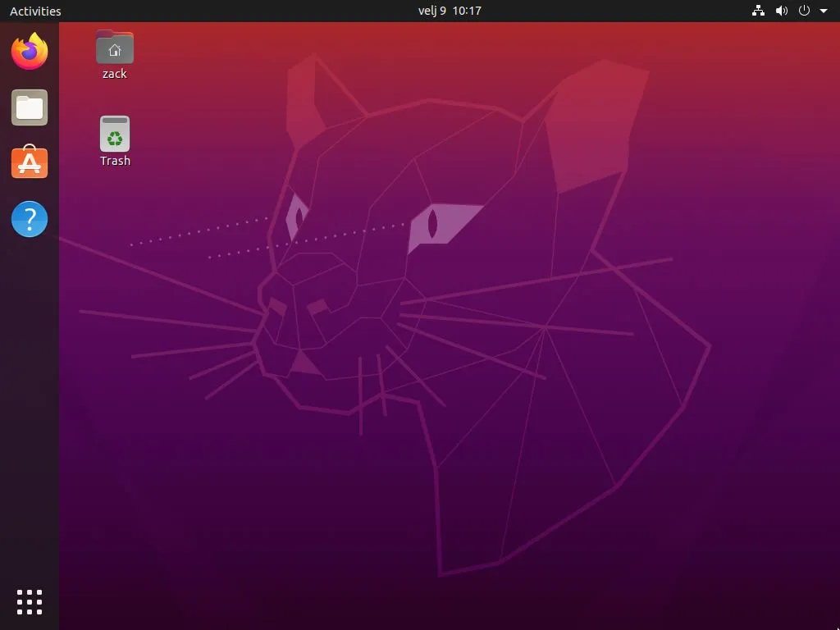Open the calendar via the date display

(450, 11)
